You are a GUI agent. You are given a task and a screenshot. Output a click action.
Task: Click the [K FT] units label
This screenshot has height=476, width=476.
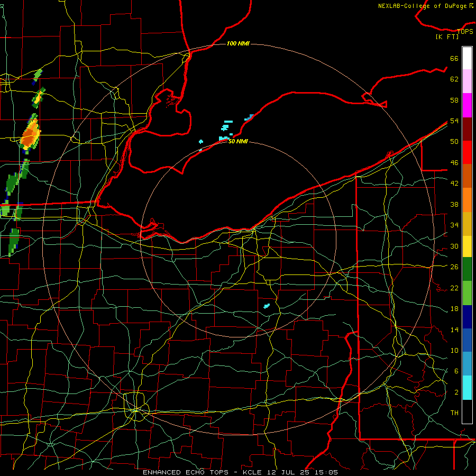447,36
